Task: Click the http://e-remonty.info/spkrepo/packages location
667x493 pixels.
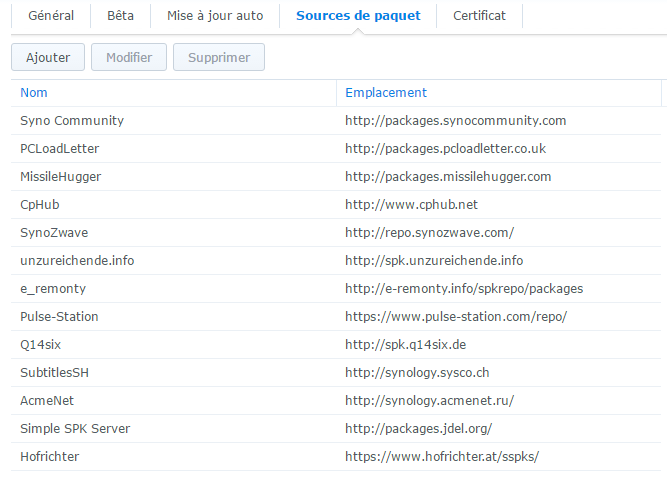Action: tap(464, 289)
